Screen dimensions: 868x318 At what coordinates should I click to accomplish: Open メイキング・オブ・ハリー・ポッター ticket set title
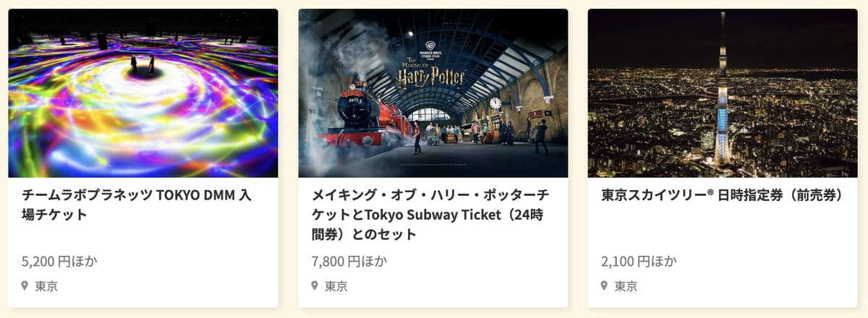pyautogui.click(x=430, y=215)
